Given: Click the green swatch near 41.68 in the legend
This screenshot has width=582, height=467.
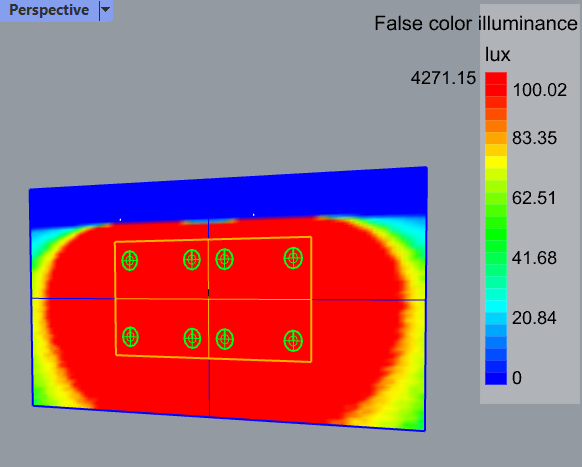Looking at the screenshot, I should pyautogui.click(x=496, y=258).
